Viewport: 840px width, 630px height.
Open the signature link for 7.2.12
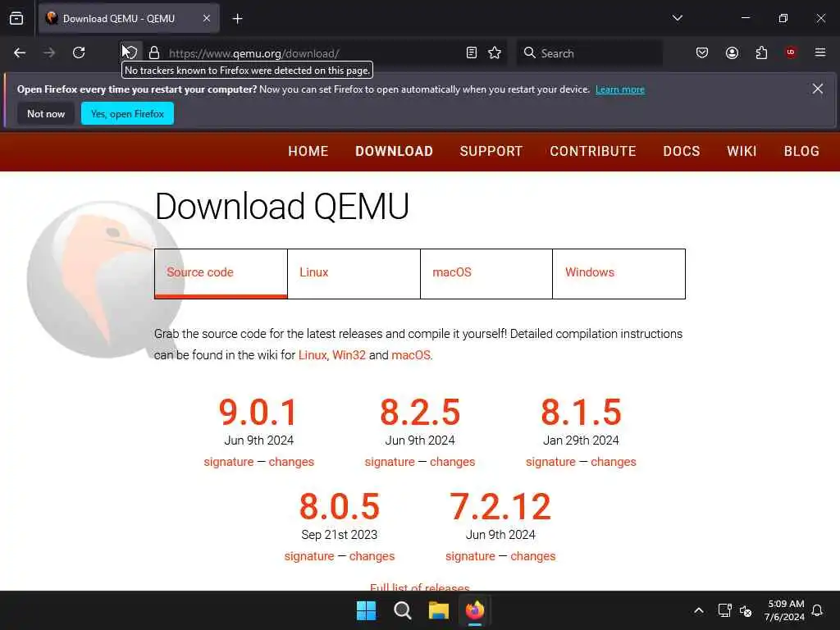[x=470, y=556]
